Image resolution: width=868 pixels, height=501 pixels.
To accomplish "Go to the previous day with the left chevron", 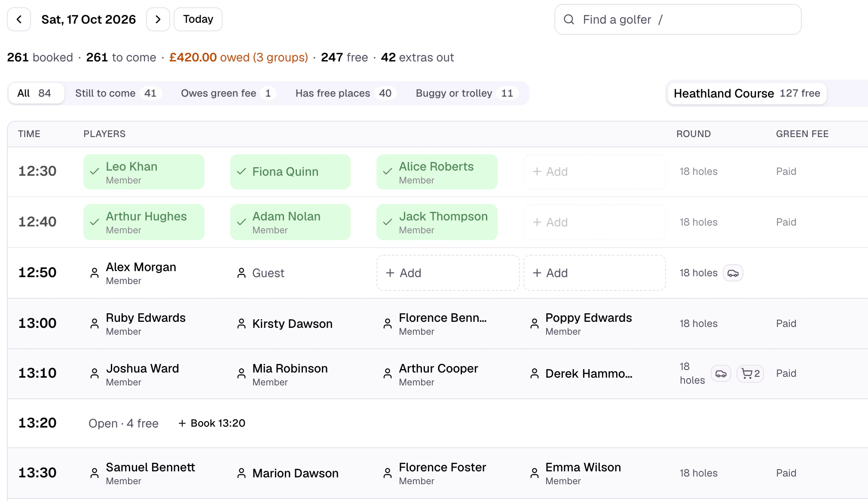I will 19,19.
